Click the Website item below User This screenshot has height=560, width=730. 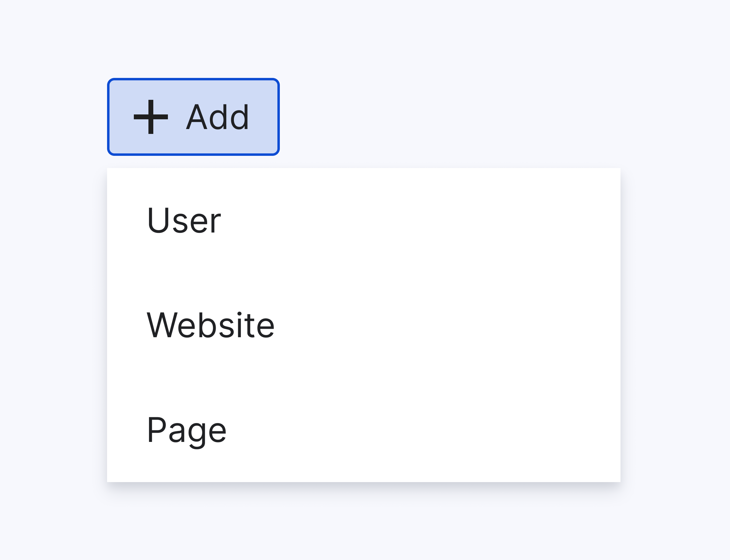[210, 325]
